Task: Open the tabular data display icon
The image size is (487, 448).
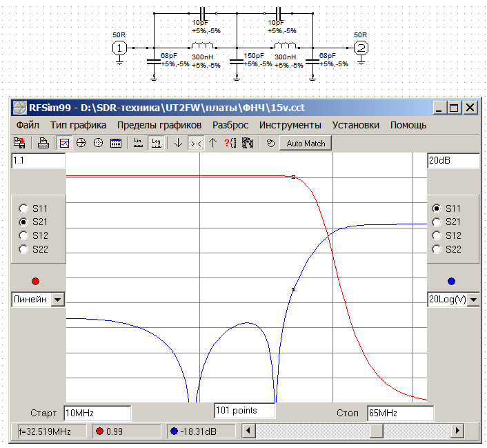Action: pos(115,143)
